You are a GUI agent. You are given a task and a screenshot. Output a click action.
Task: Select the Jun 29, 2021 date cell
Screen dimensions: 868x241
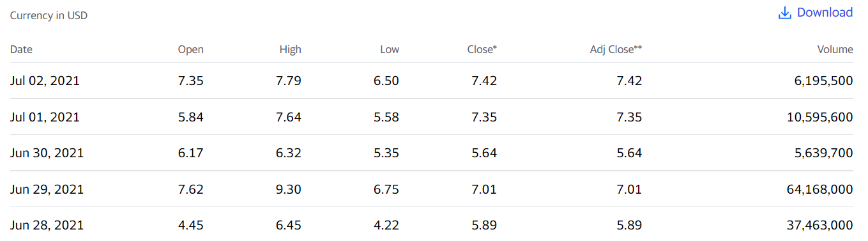[47, 190]
